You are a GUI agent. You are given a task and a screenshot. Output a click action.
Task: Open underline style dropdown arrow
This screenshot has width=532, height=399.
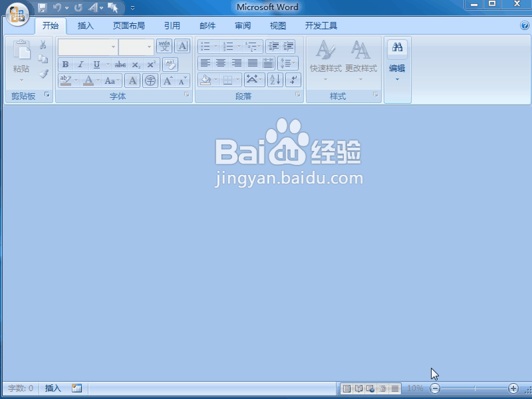pyautogui.click(x=108, y=64)
